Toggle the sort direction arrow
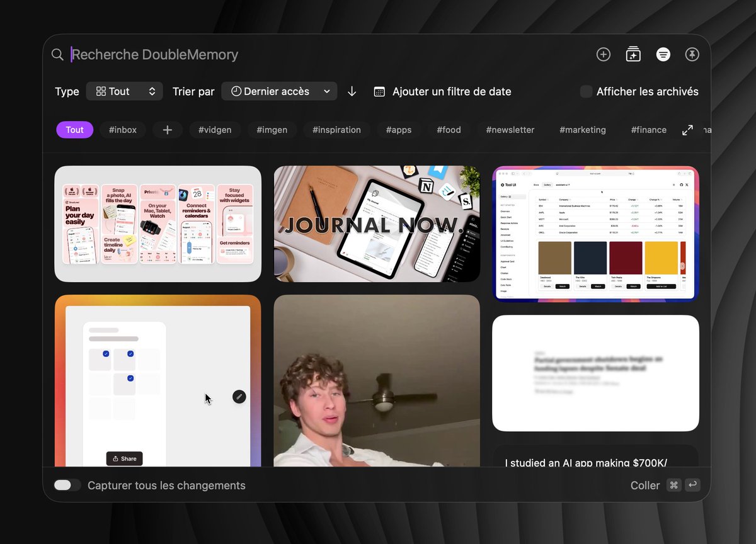 352,91
